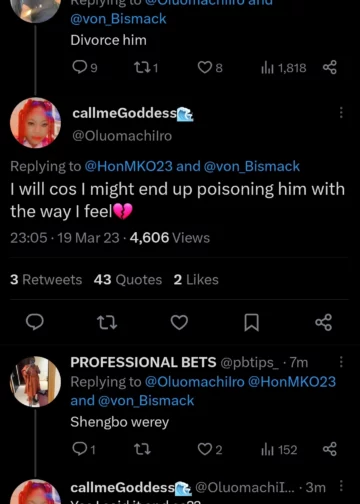Image resolution: width=360 pixels, height=504 pixels.
Task: Open replies on 'Divorce him' tweet
Action: (85, 68)
